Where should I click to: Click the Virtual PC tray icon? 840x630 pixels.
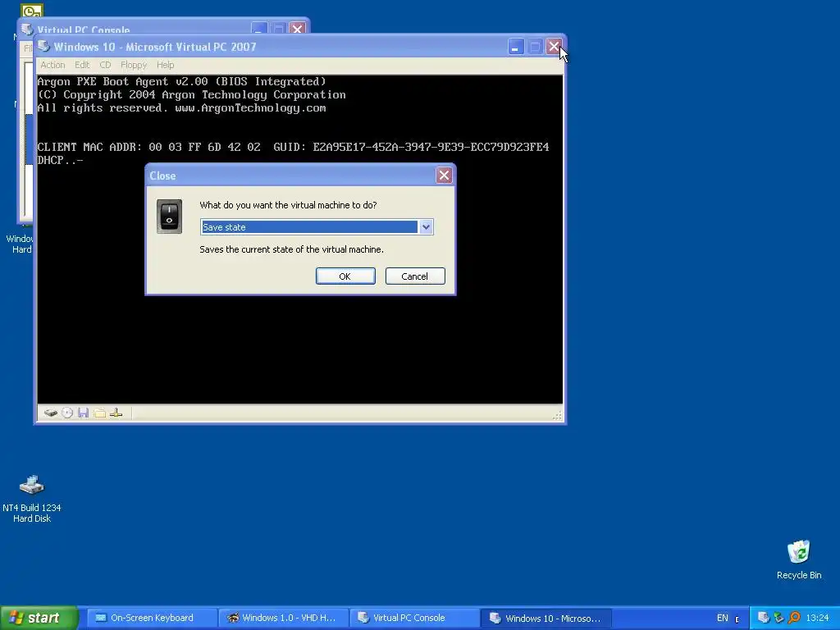click(x=764, y=618)
